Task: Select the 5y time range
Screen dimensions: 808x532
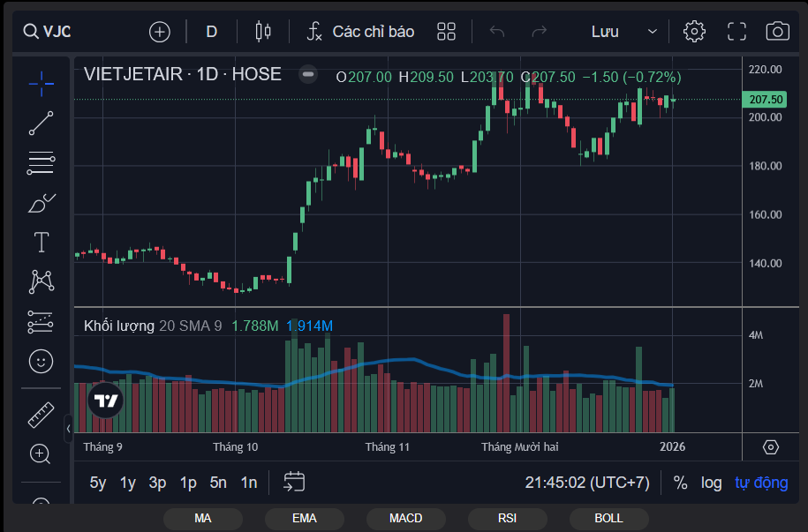Action: point(98,483)
